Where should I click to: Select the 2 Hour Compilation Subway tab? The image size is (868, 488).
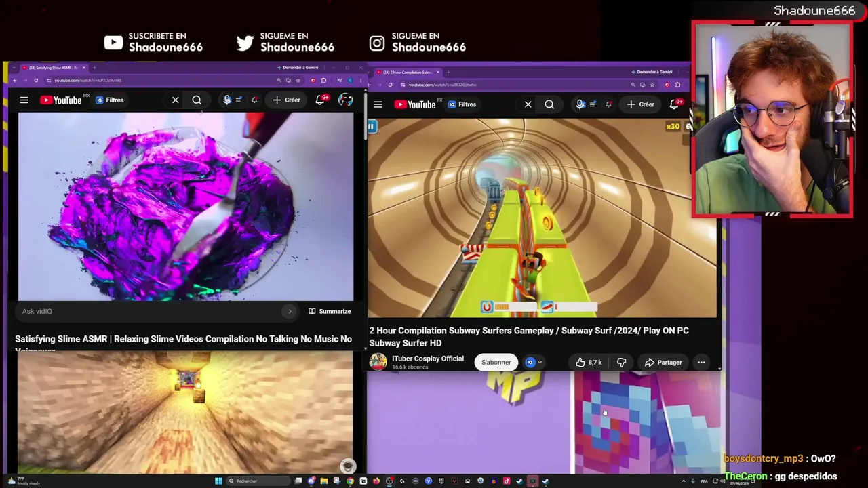coord(408,72)
